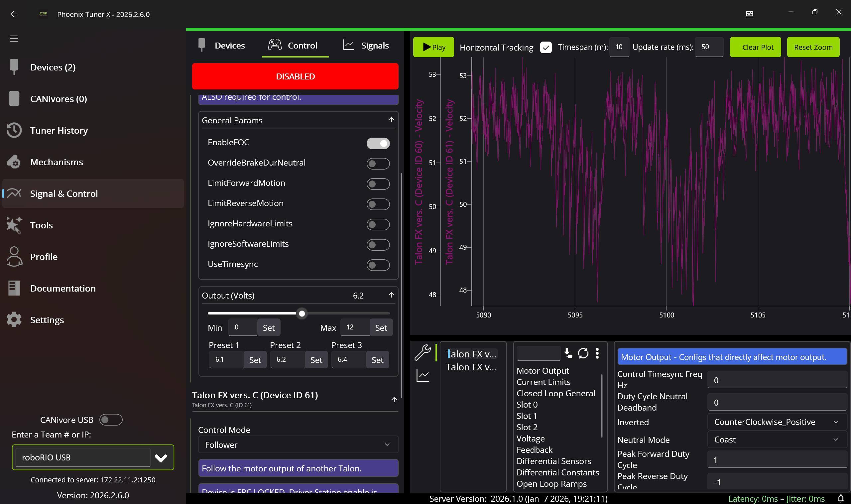Uncheck the Horizontal Tracking checkbox
Screen dimensions: 851x504
coord(546,48)
